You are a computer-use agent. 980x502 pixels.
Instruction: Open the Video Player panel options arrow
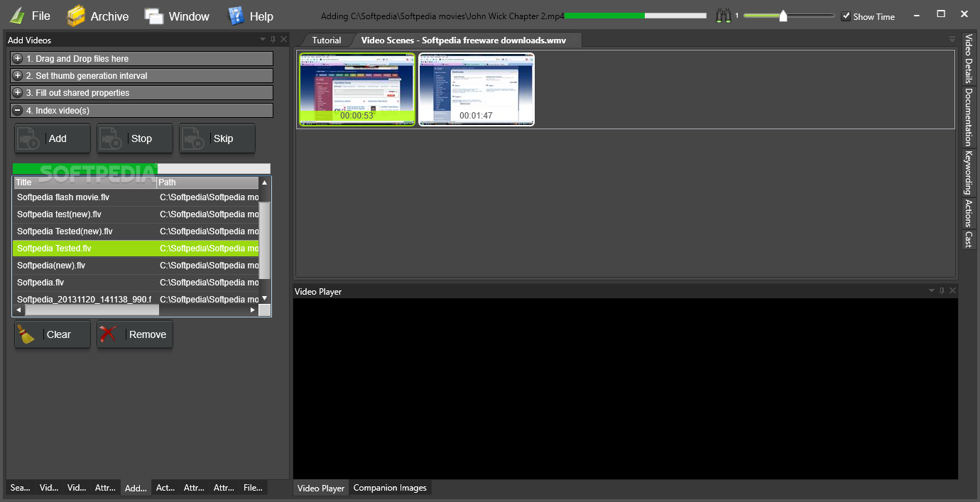932,291
